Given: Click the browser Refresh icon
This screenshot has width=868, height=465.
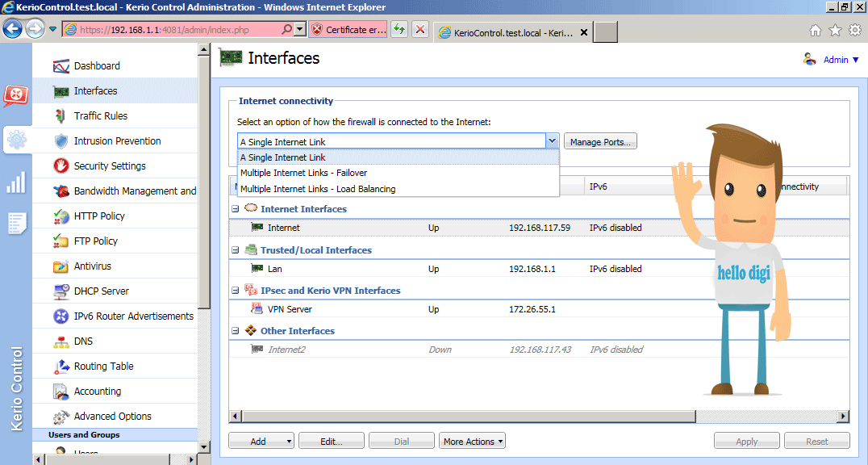Looking at the screenshot, I should click(399, 29).
